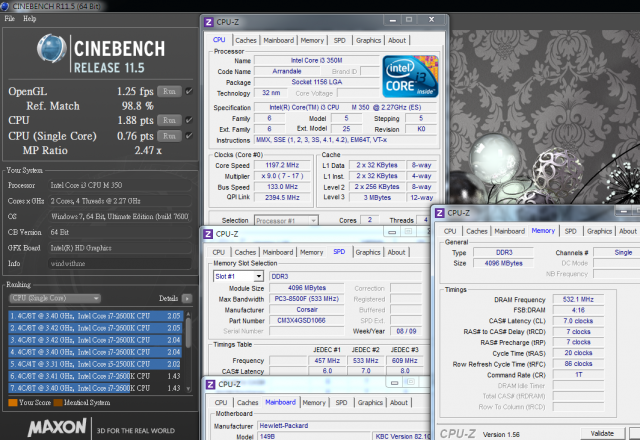Click the Z icon of Mainboard CPU-Z window
Viewport: 640px width, 440px height.
(x=210, y=384)
